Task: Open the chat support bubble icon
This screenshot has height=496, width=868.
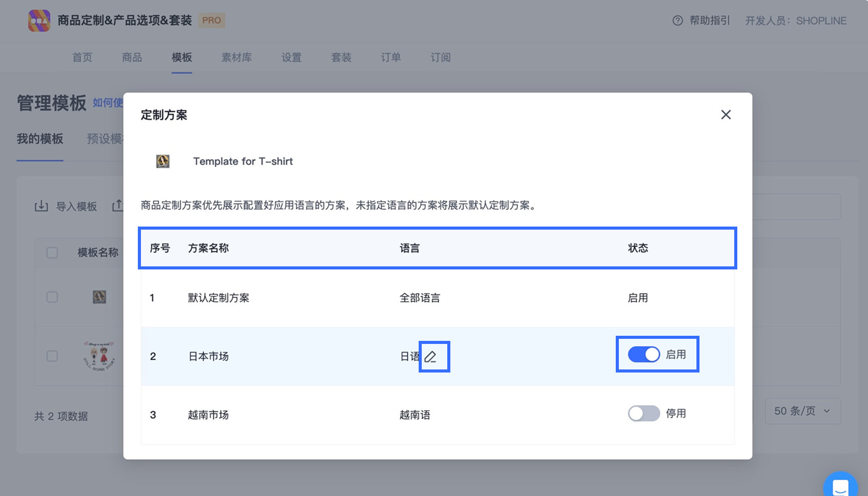Action: click(x=840, y=487)
